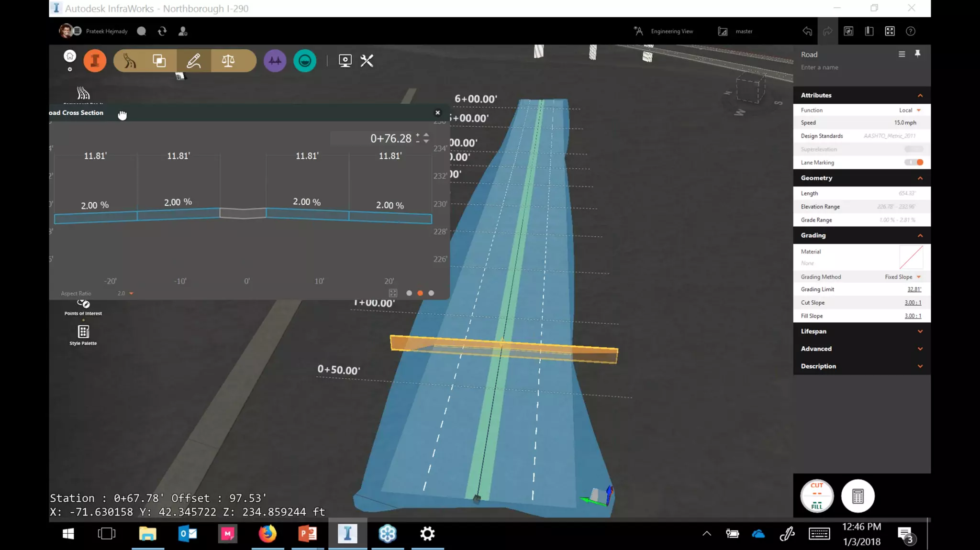This screenshot has height=550, width=980.
Task: Click the chat bubble icon near username
Action: tap(141, 31)
